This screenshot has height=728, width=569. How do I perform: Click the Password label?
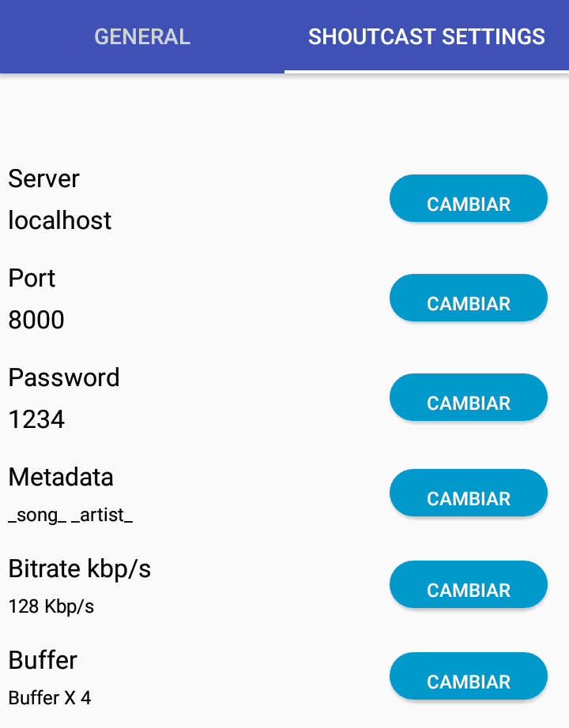(64, 377)
